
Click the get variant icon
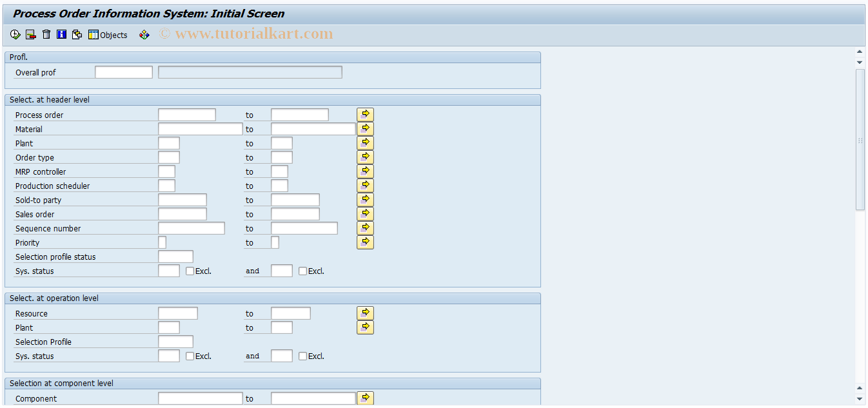coord(77,35)
